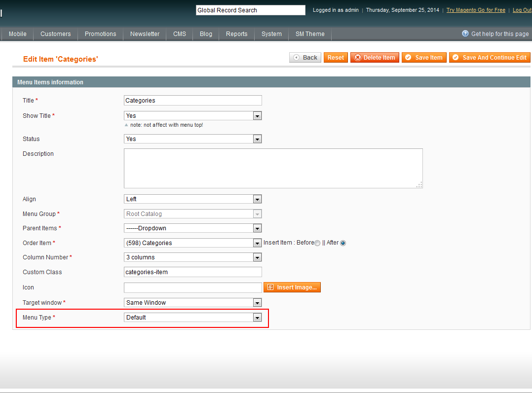Open the Blog menu

[x=206, y=34]
